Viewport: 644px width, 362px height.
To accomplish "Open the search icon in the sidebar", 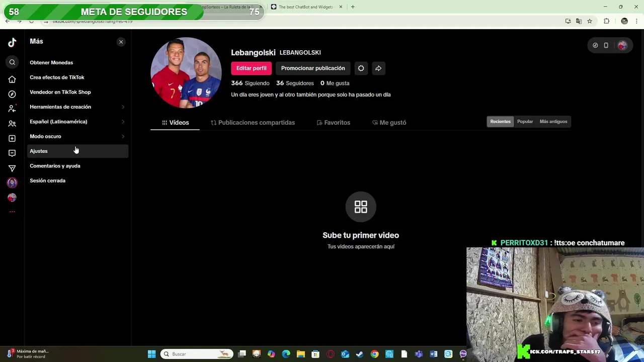I will 12,62.
